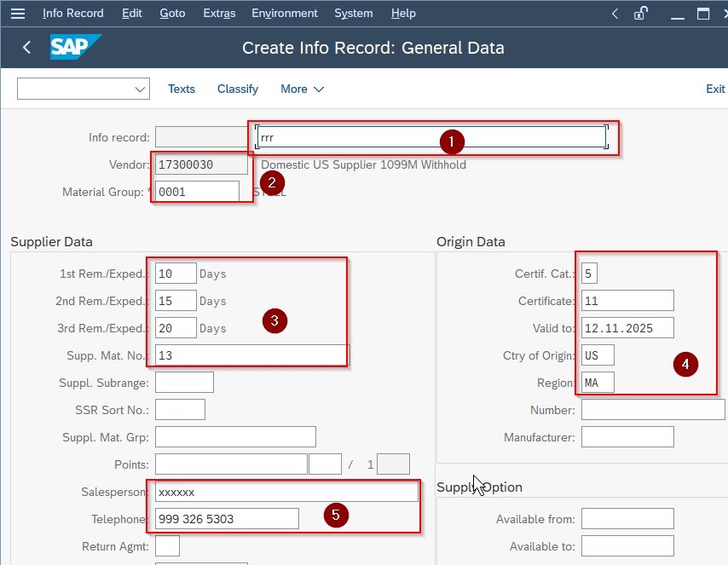Open the Environment menu

285,14
